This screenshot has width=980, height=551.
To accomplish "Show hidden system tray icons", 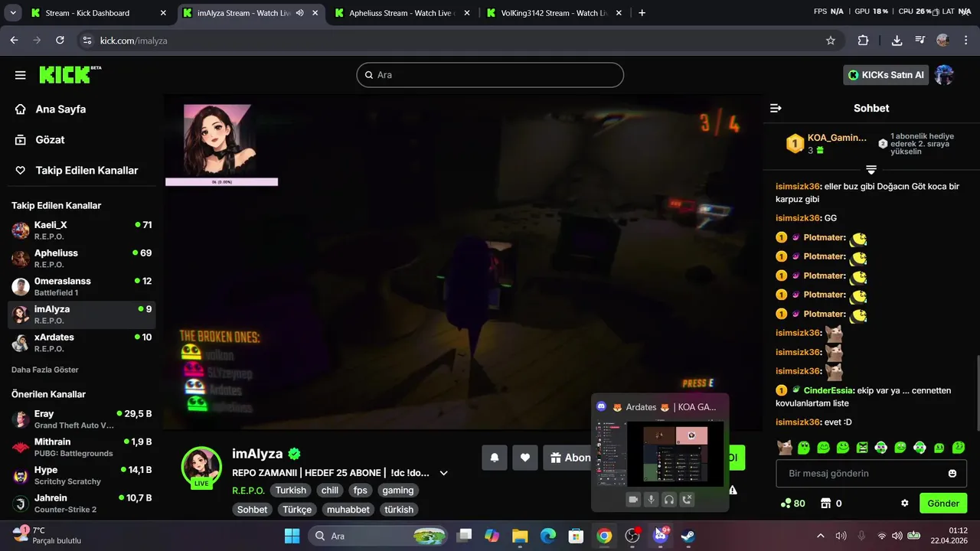I will [821, 536].
